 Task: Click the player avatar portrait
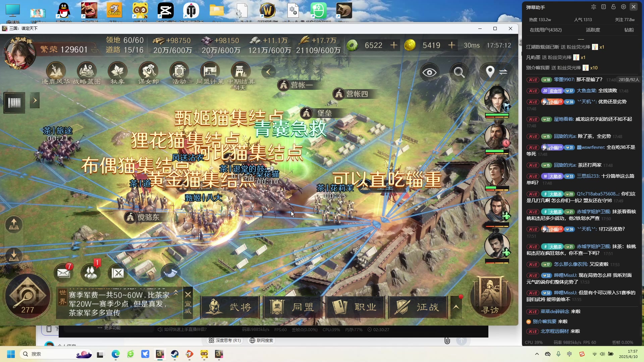(19, 54)
